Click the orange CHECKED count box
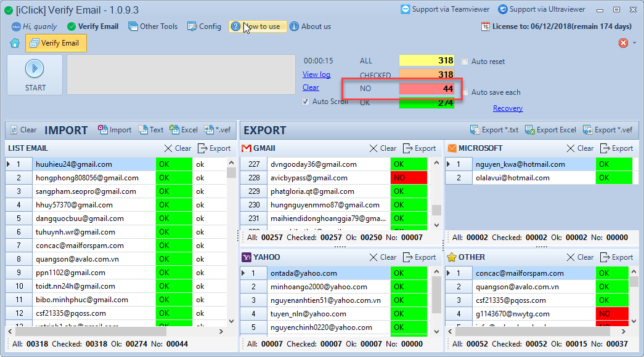Viewport: 644px width, 357px height. 426,74
